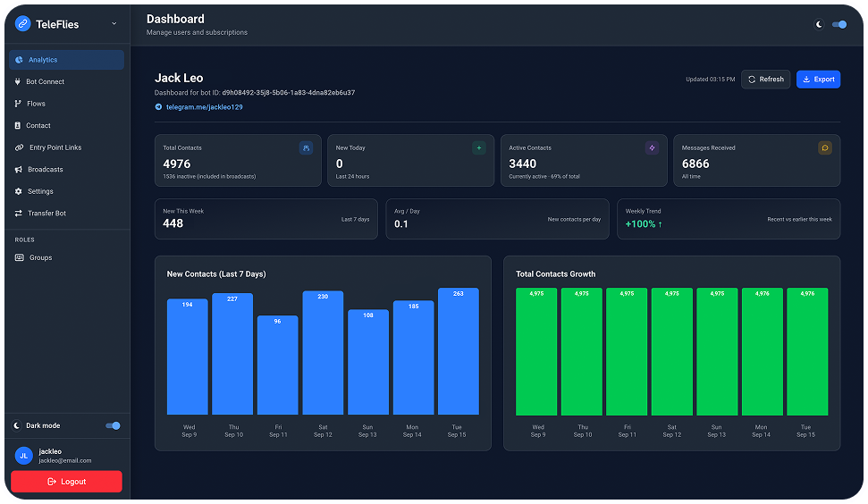Click the Active Contacts lightning icon
Screen dimensions: 868x504
point(652,148)
